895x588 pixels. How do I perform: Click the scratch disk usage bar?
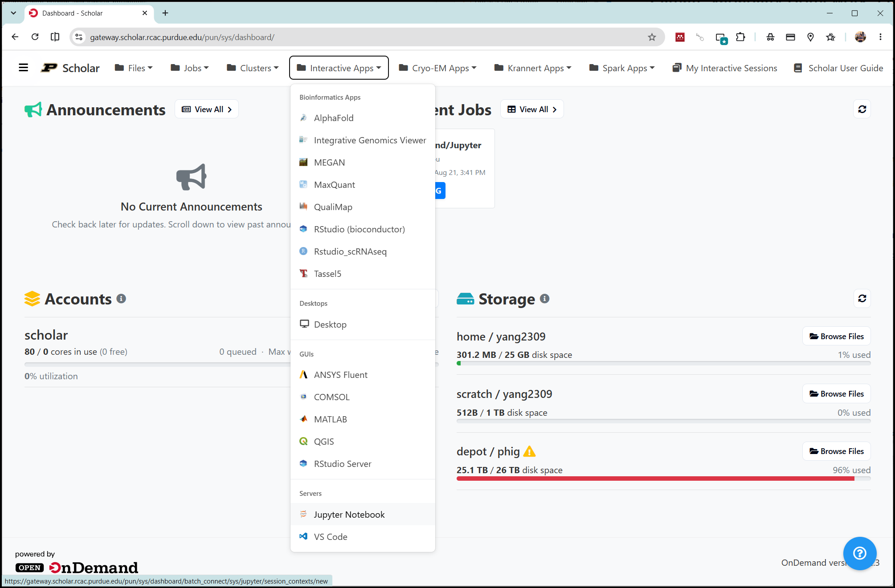click(664, 421)
